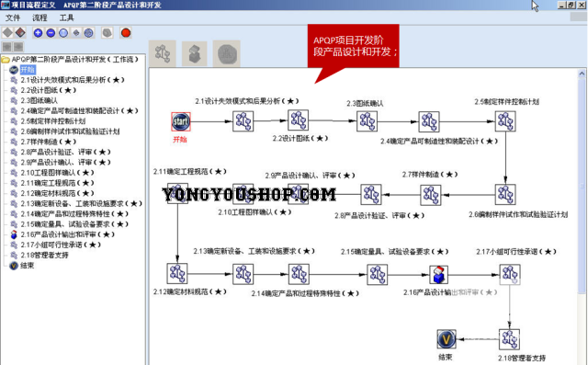
Task: Open the 流程 menu
Action: point(40,17)
